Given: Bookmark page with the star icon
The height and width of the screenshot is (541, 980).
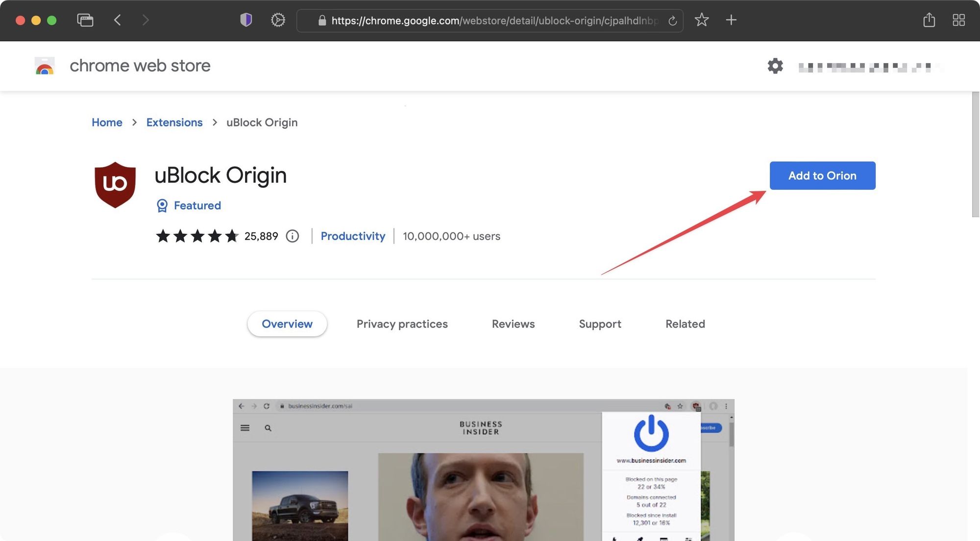Looking at the screenshot, I should point(702,20).
